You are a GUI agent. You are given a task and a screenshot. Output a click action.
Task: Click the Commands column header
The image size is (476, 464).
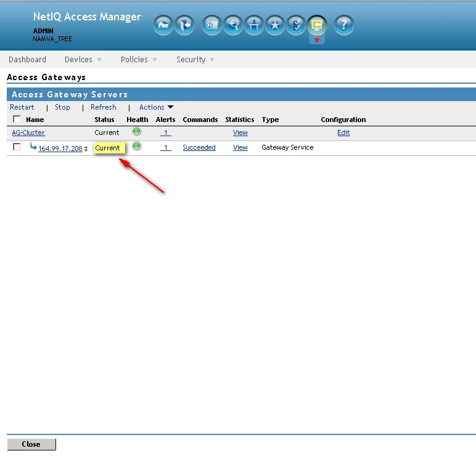[200, 120]
